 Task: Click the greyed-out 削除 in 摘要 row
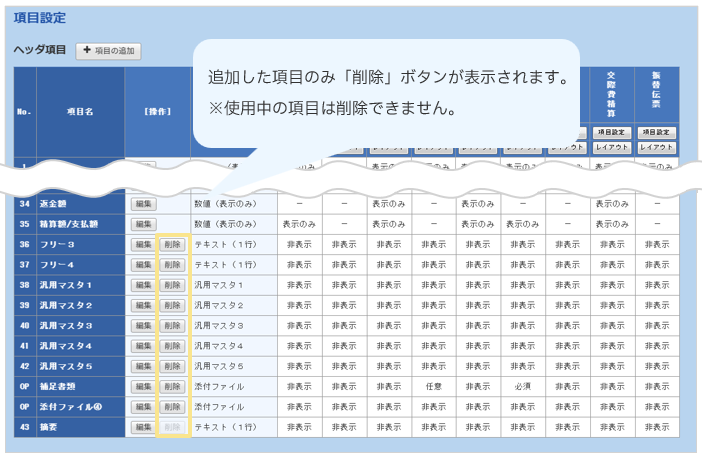click(172, 427)
